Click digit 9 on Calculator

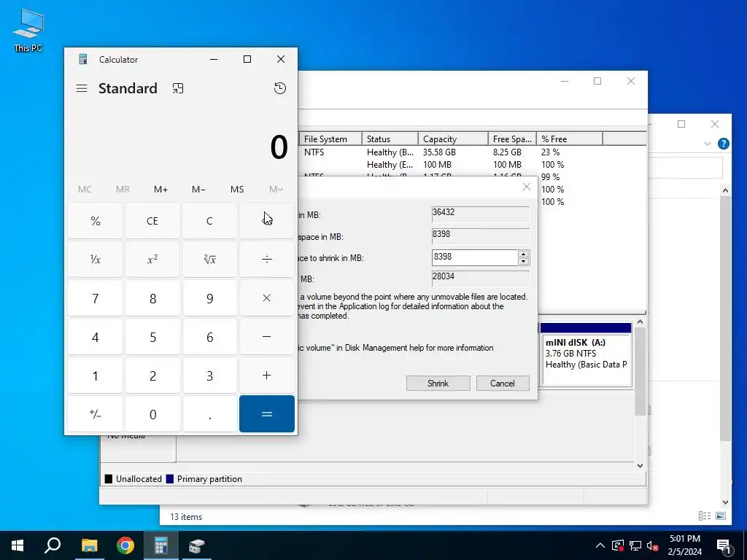coord(209,298)
